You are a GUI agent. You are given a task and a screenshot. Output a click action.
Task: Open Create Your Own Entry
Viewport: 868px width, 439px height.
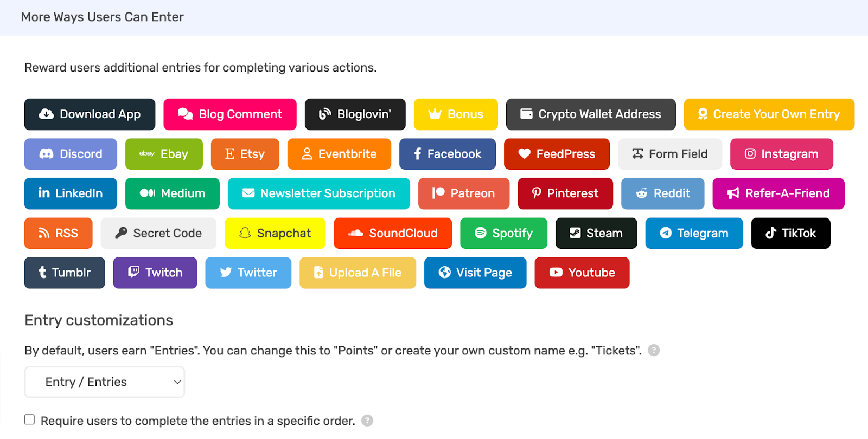point(769,114)
